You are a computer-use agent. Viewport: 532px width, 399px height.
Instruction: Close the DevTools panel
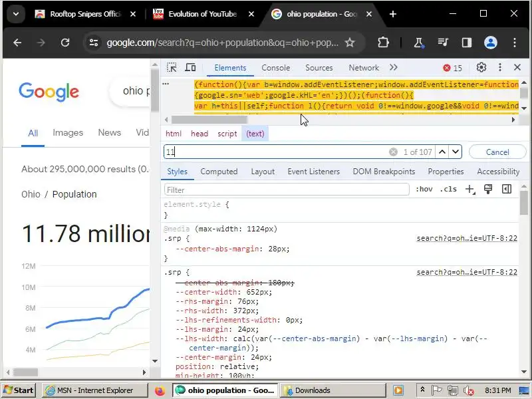click(x=517, y=68)
